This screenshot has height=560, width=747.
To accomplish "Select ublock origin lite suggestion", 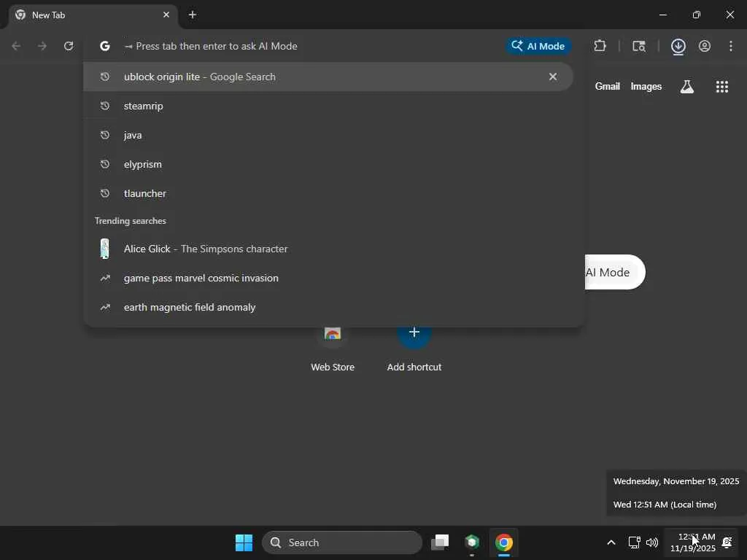I will point(328,77).
